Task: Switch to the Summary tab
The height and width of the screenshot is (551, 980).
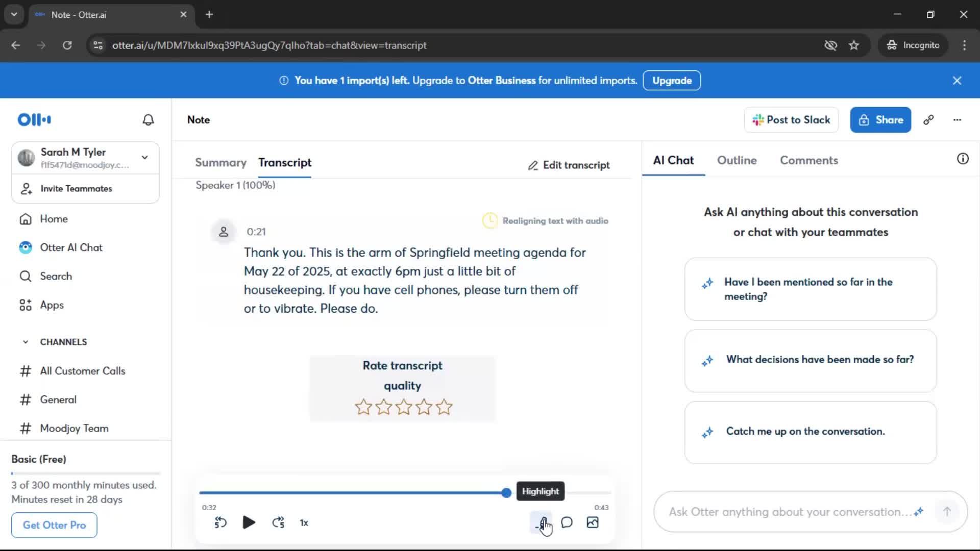Action: coord(220,163)
